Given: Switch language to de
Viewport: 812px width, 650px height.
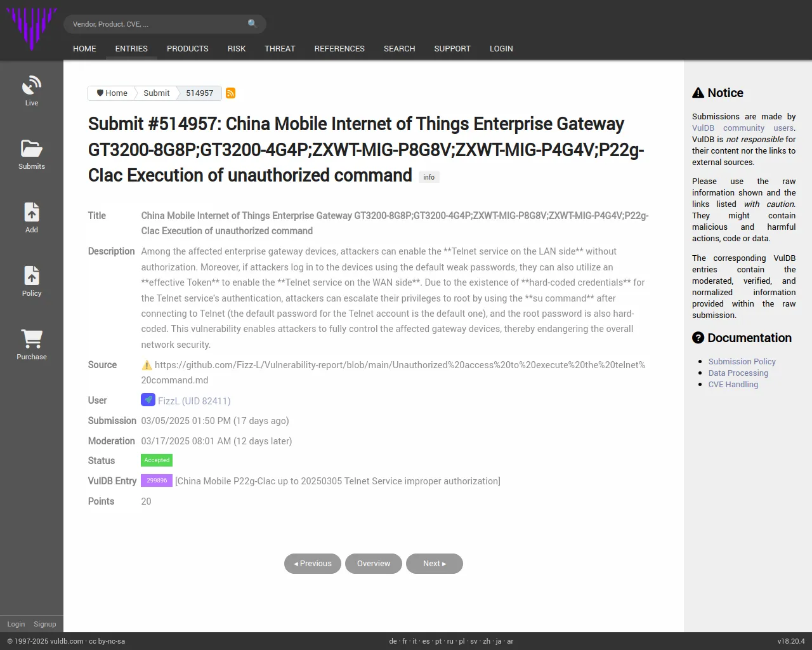Looking at the screenshot, I should (x=393, y=641).
